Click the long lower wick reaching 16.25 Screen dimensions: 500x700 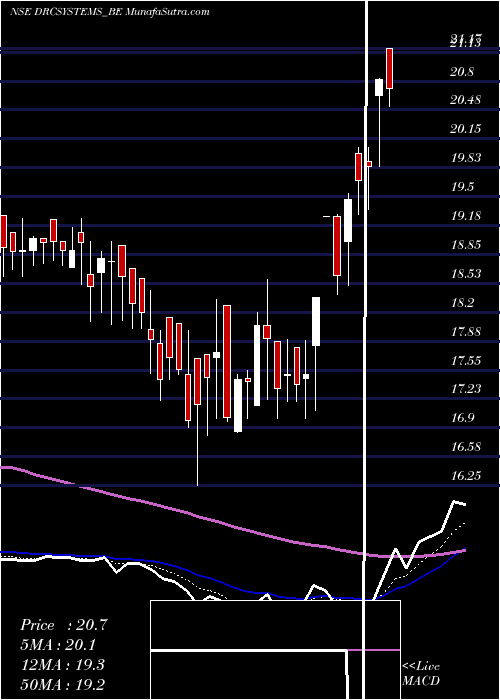[x=197, y=445]
